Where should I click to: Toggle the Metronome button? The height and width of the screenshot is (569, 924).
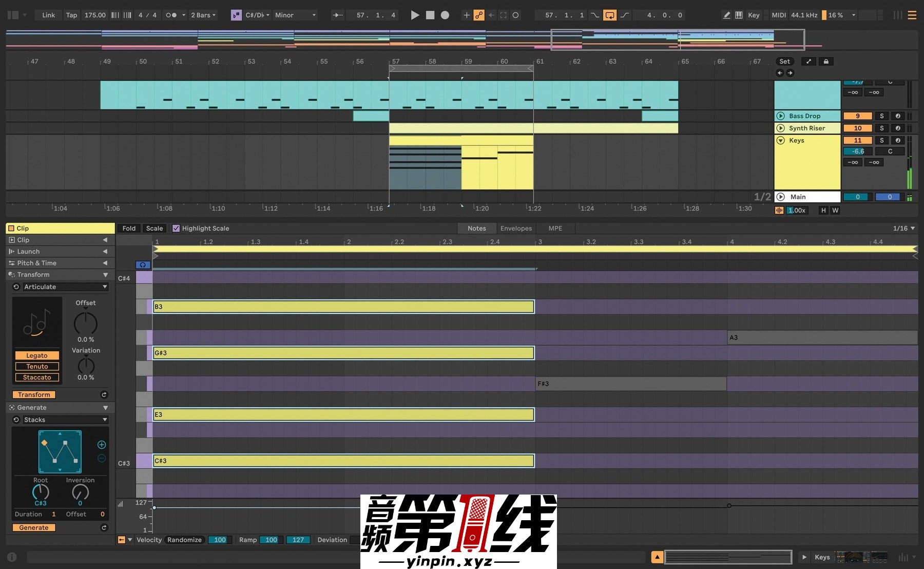click(171, 15)
